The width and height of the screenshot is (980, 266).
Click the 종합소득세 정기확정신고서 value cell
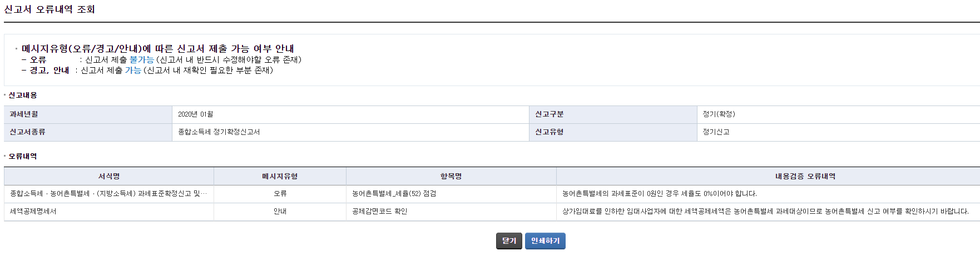[219, 132]
